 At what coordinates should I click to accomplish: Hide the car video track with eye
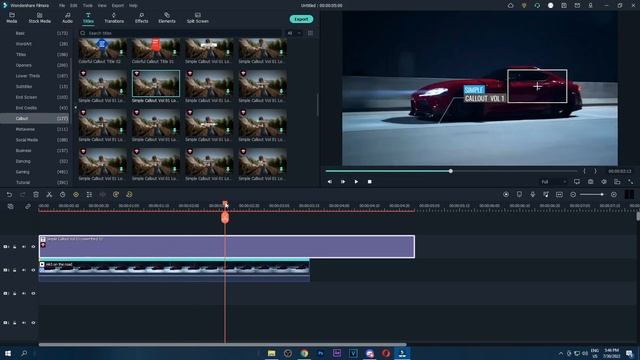coord(33,270)
